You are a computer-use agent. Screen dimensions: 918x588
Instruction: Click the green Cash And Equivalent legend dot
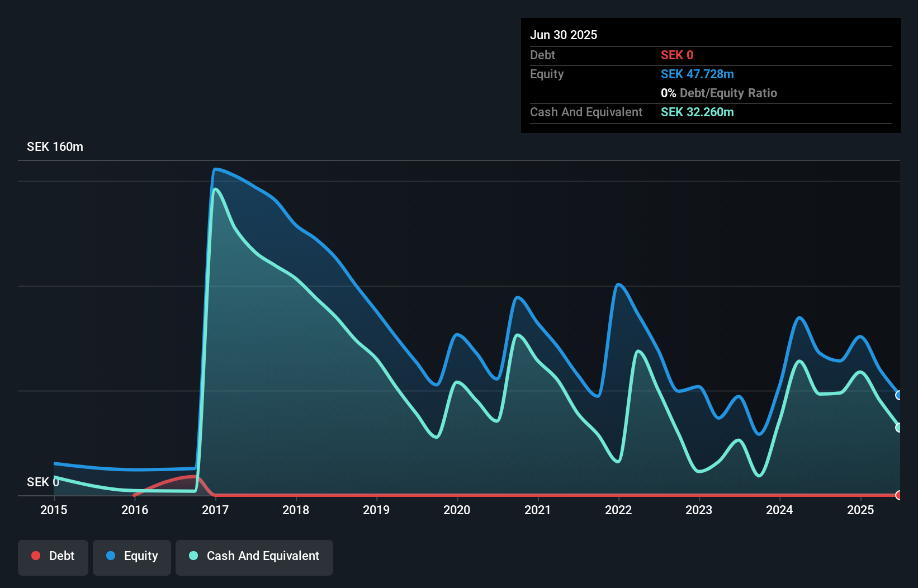coord(193,556)
